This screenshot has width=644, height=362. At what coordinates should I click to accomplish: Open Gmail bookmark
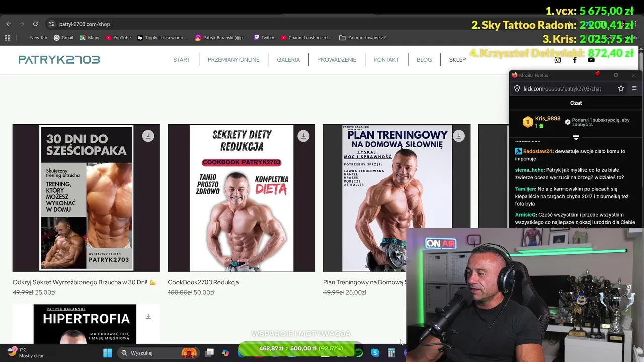63,38
